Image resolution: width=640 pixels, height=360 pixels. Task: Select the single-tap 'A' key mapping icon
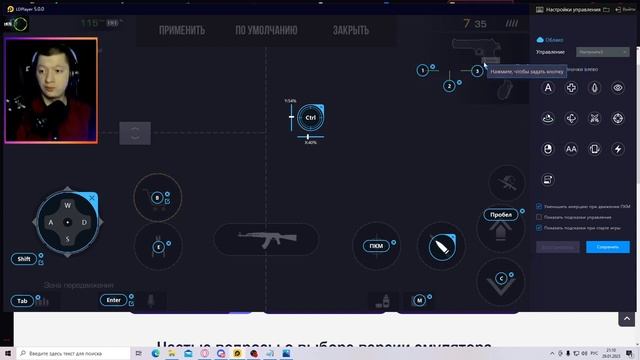pos(548,88)
